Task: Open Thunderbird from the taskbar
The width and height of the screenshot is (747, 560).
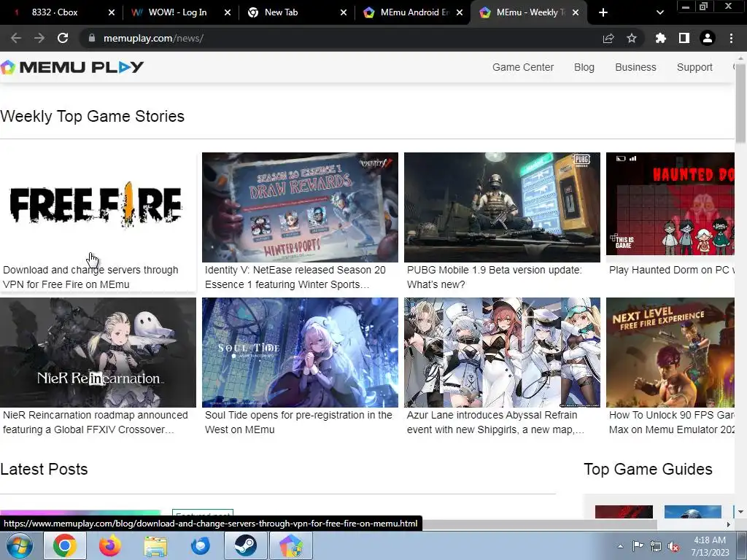Action: click(x=201, y=545)
